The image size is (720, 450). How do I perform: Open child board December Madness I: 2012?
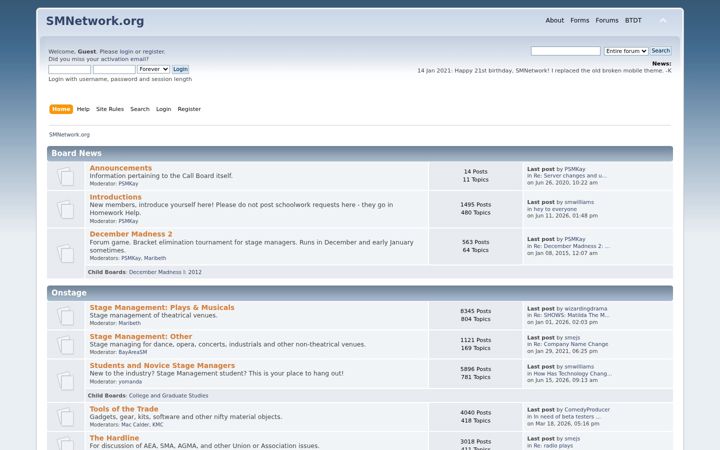(x=165, y=272)
